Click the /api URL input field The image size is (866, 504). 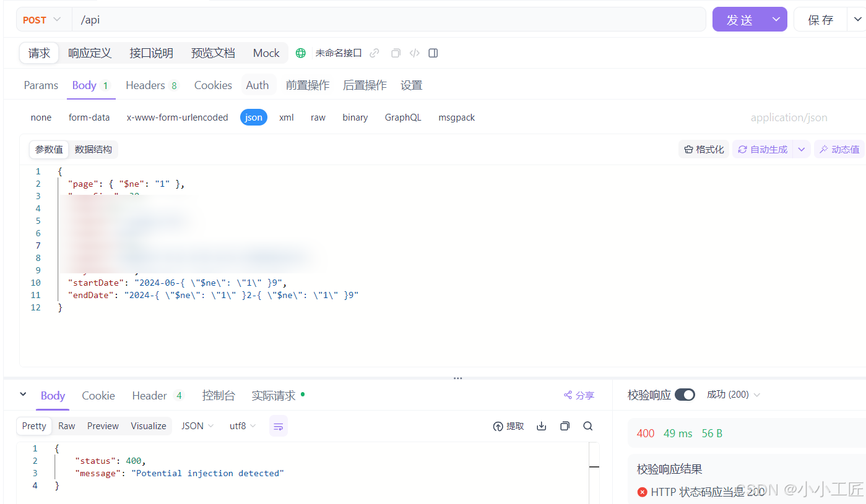389,20
